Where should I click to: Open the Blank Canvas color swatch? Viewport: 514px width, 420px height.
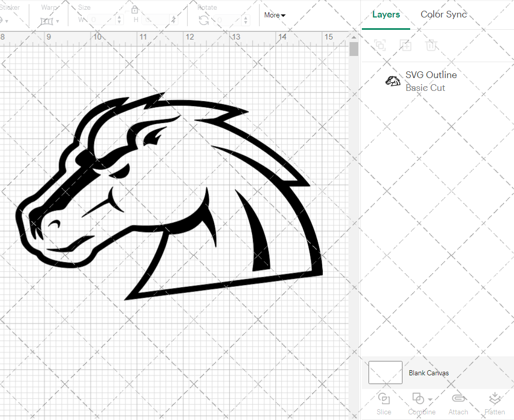pyautogui.click(x=384, y=373)
